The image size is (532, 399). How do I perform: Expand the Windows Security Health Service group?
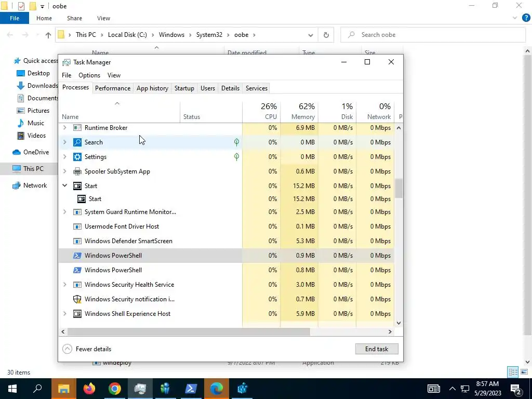point(64,285)
